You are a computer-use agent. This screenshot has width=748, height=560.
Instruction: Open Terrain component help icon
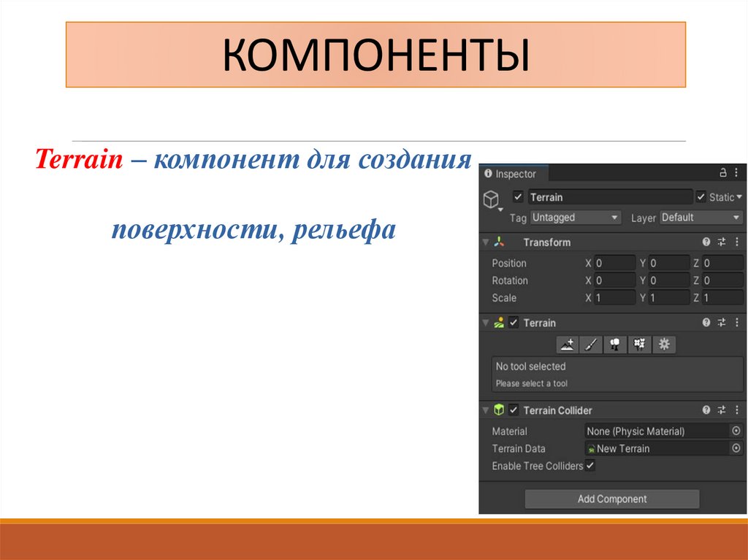coord(706,323)
